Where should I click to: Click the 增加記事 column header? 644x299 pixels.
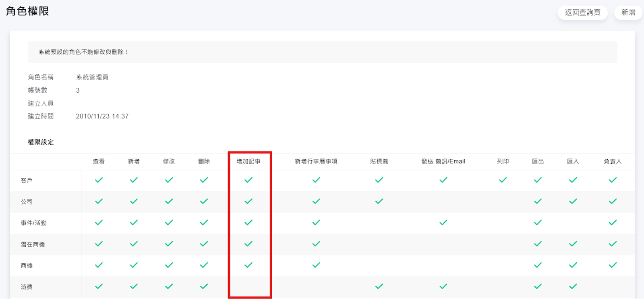pyautogui.click(x=248, y=162)
